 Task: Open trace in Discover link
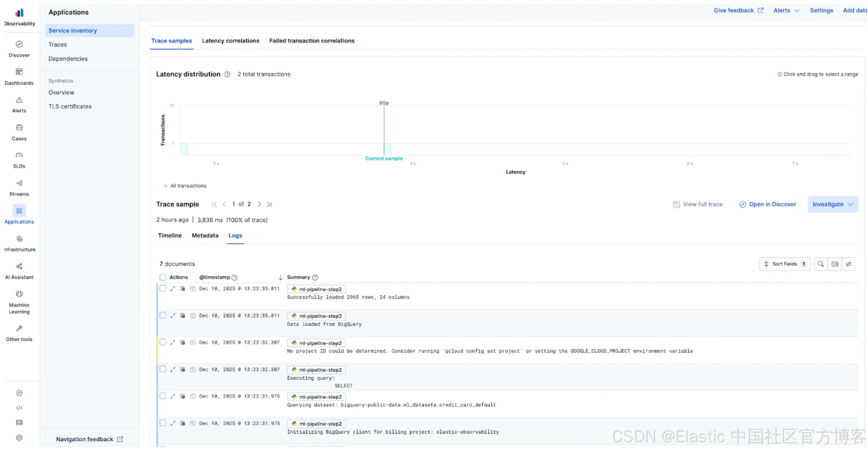pos(768,205)
